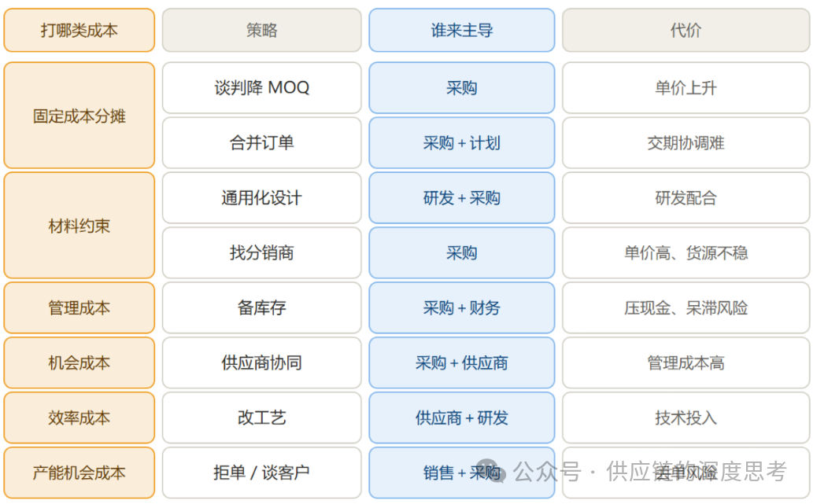Viewport: 813px width, 504px height.
Task: Click the 研发 + 采购 cell
Action: 461,197
